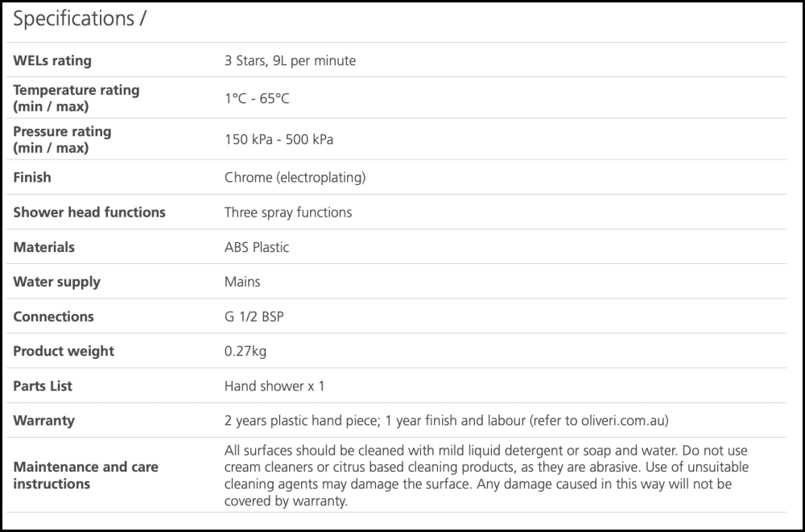Click the WELs rating label
805x532 pixels.
[x=52, y=60]
